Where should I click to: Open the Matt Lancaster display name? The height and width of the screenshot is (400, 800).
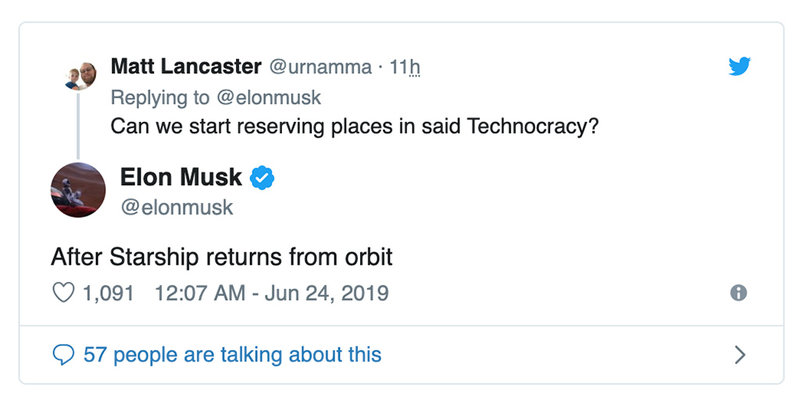click(x=186, y=66)
